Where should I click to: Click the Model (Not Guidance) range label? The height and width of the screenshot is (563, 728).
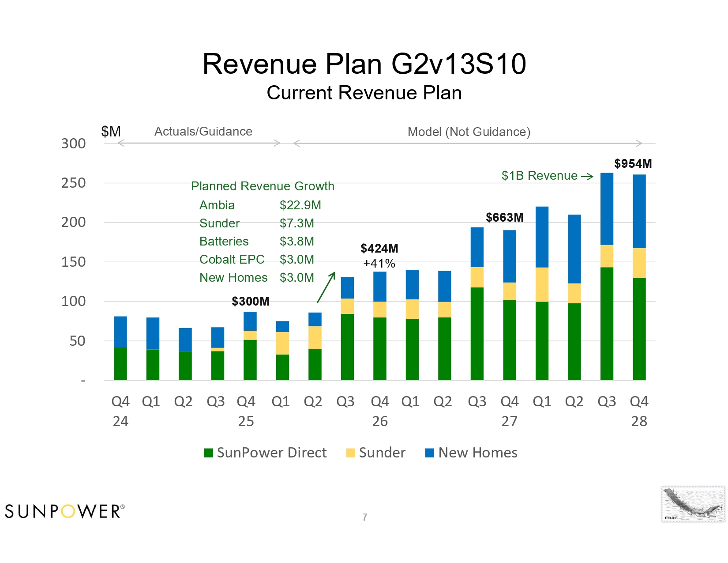[469, 132]
